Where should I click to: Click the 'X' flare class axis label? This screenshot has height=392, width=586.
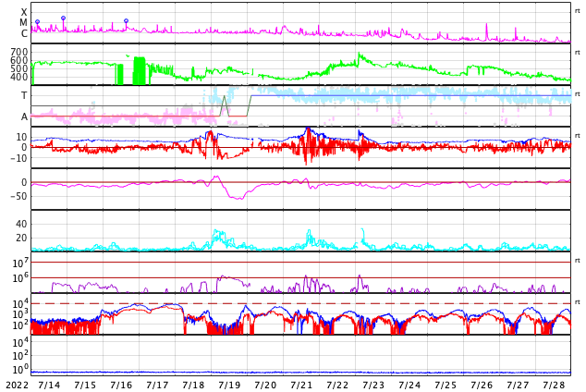click(24, 12)
